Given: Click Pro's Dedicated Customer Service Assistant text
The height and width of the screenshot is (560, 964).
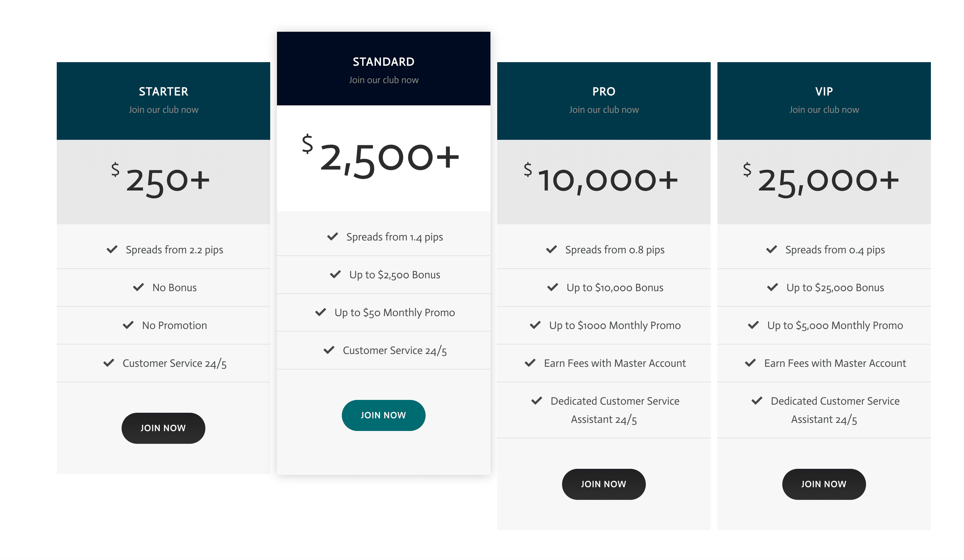Looking at the screenshot, I should 615,410.
